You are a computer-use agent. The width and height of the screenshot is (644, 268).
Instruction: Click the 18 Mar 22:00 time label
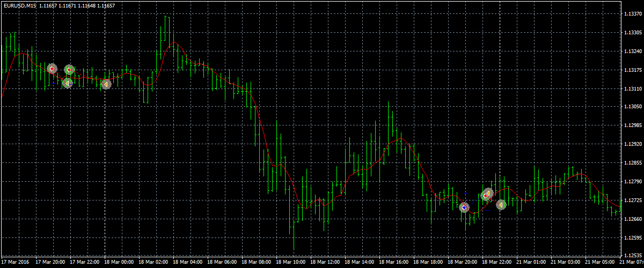point(497,263)
